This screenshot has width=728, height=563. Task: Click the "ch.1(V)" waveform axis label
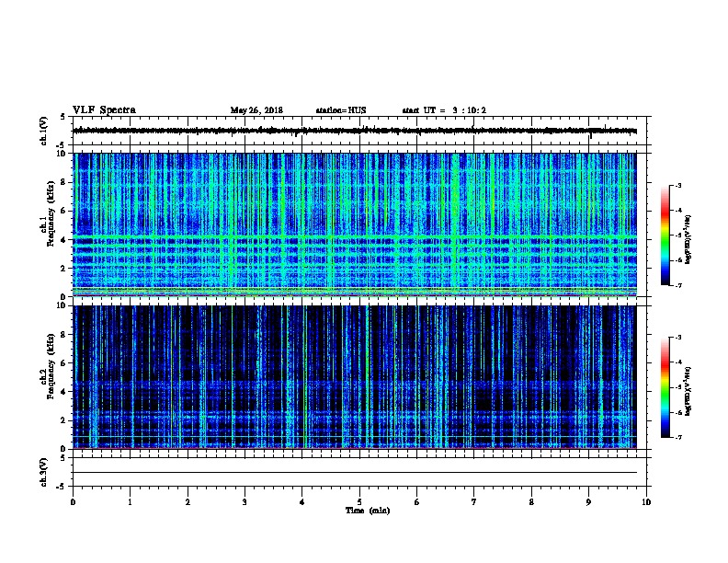(x=44, y=131)
